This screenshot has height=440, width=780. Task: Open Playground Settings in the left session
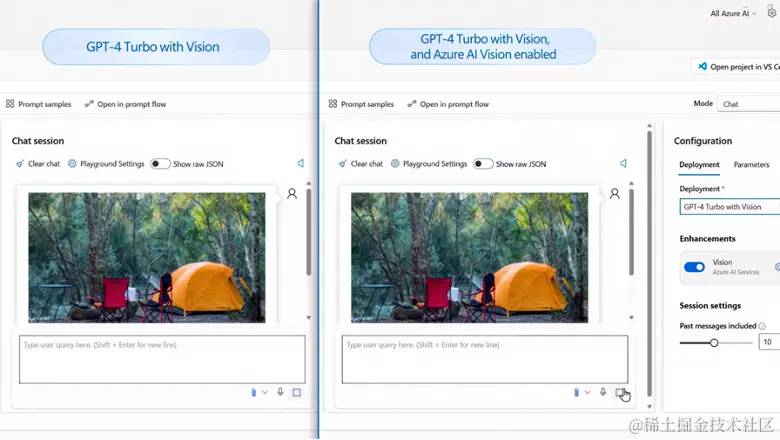click(x=106, y=164)
